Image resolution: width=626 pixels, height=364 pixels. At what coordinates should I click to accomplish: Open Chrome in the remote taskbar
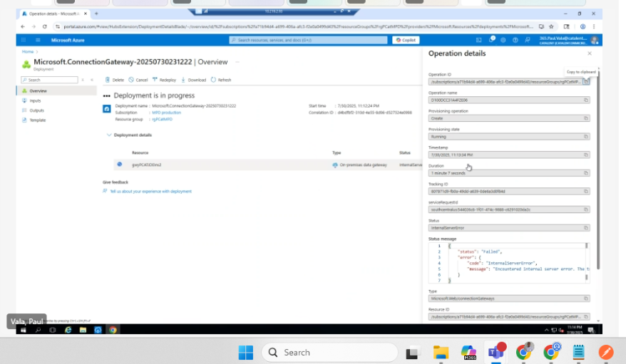pos(113,330)
